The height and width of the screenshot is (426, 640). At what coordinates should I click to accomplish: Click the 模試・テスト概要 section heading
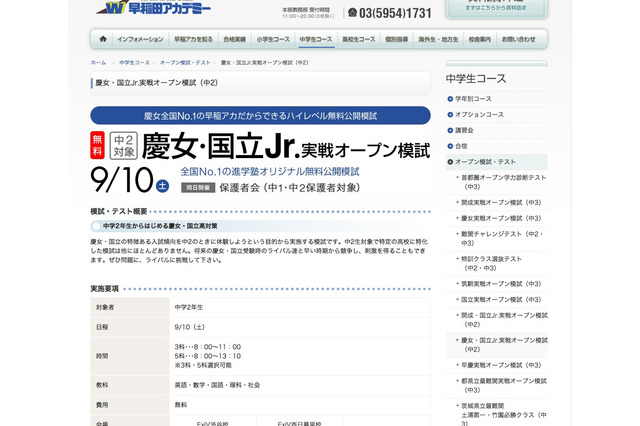(x=119, y=211)
